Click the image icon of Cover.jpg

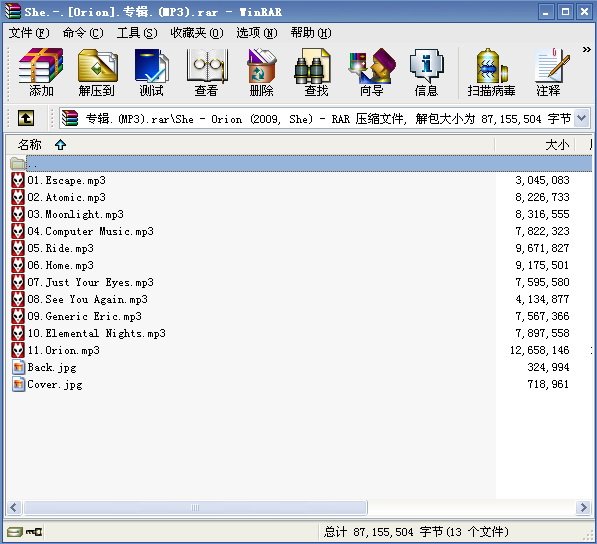(x=18, y=384)
